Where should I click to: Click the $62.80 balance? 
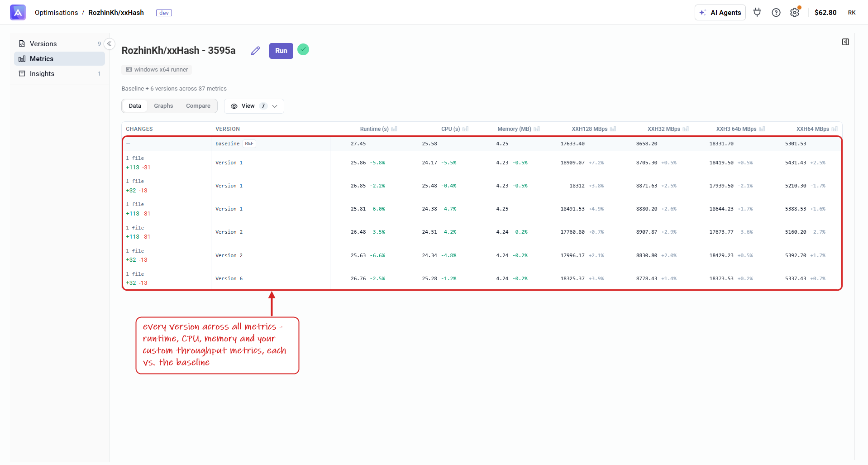pos(825,13)
